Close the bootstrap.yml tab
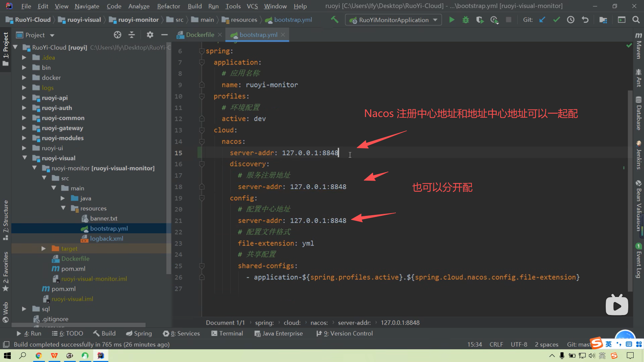The height and width of the screenshot is (362, 644). pos(283,35)
